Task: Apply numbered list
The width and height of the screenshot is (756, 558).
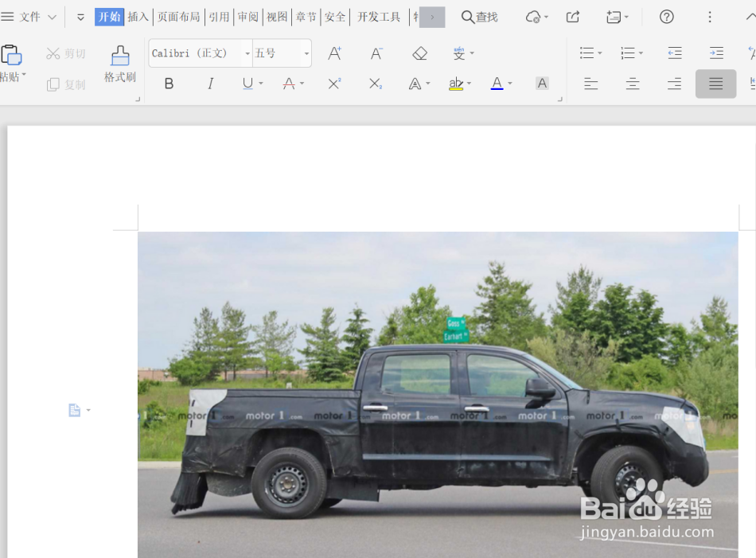Action: pos(628,53)
